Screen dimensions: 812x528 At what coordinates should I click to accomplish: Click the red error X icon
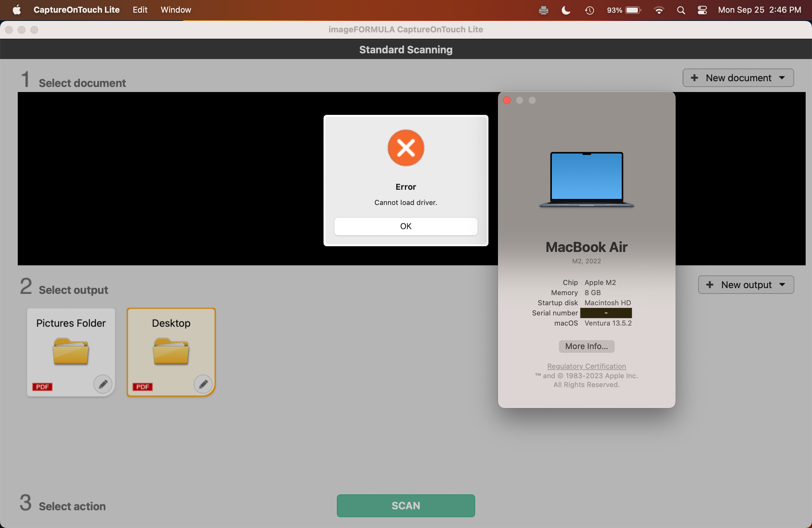[x=405, y=148]
